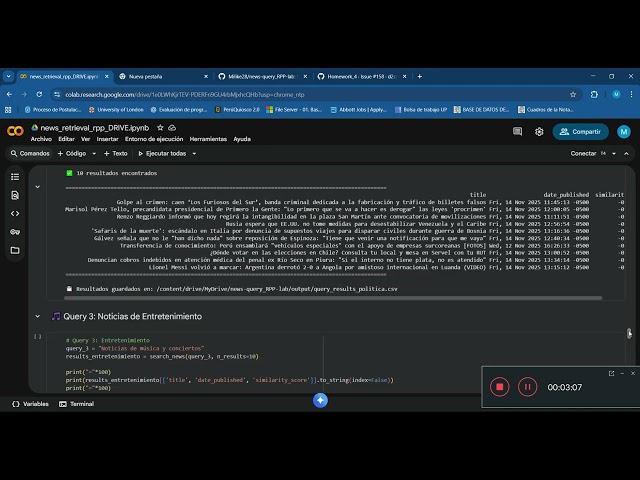This screenshot has height=480, width=640.
Task: Bookmark this page star icon
Action: 573,94
